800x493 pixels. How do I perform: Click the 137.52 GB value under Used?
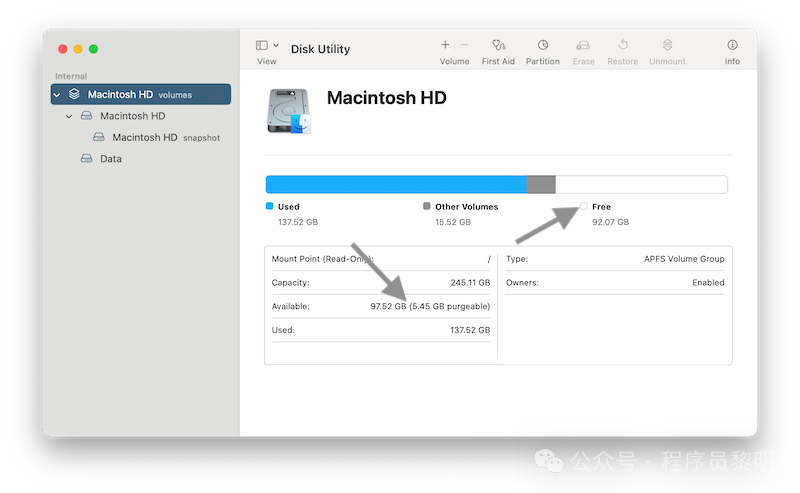point(298,222)
